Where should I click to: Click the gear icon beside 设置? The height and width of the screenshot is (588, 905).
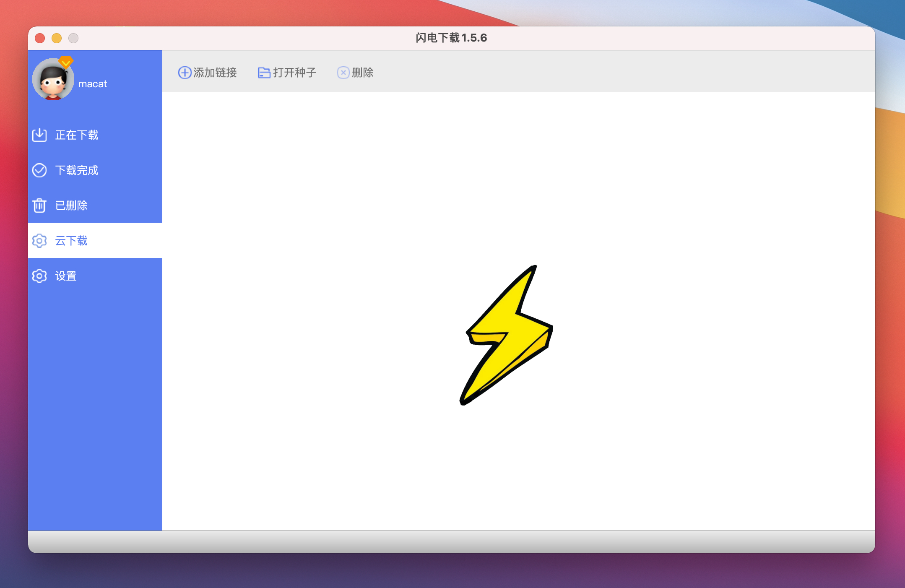39,276
